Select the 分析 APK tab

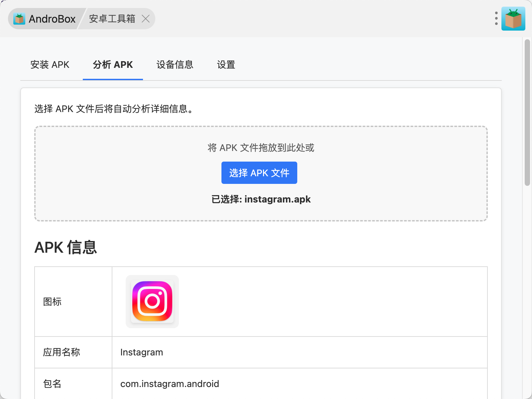point(113,65)
